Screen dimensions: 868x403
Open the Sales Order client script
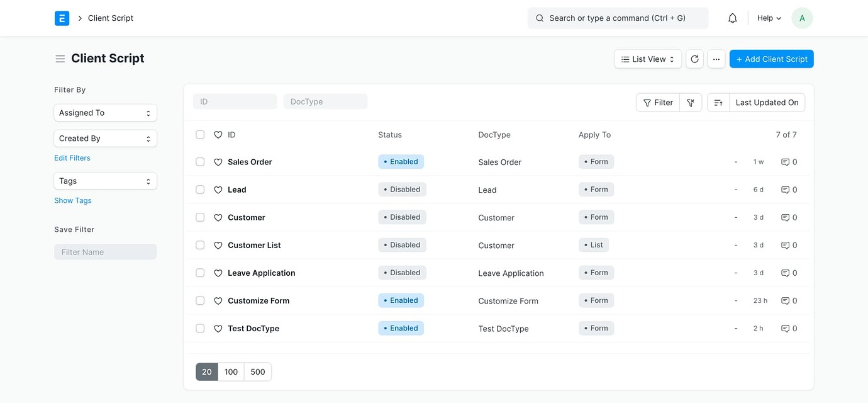pos(250,162)
